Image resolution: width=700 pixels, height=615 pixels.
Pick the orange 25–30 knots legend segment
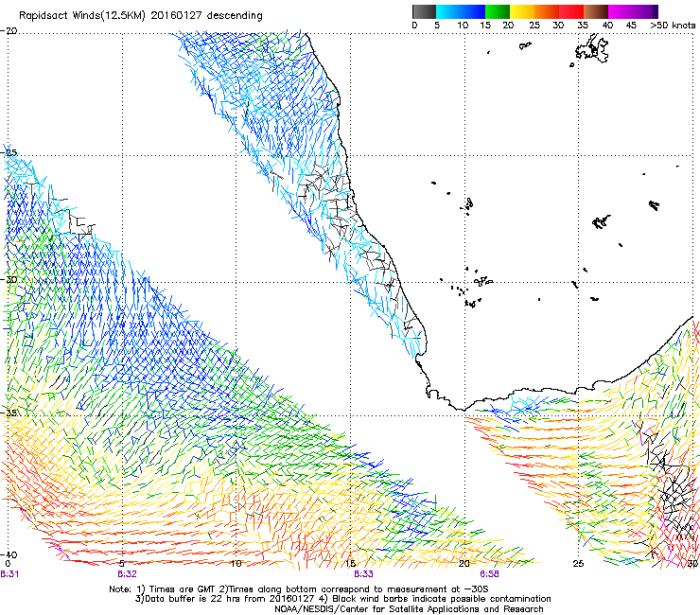[547, 11]
